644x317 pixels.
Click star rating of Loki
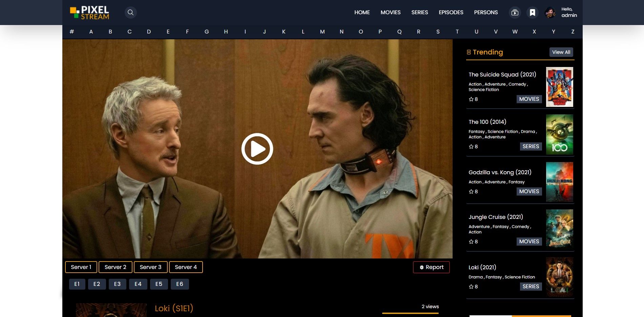(x=473, y=287)
